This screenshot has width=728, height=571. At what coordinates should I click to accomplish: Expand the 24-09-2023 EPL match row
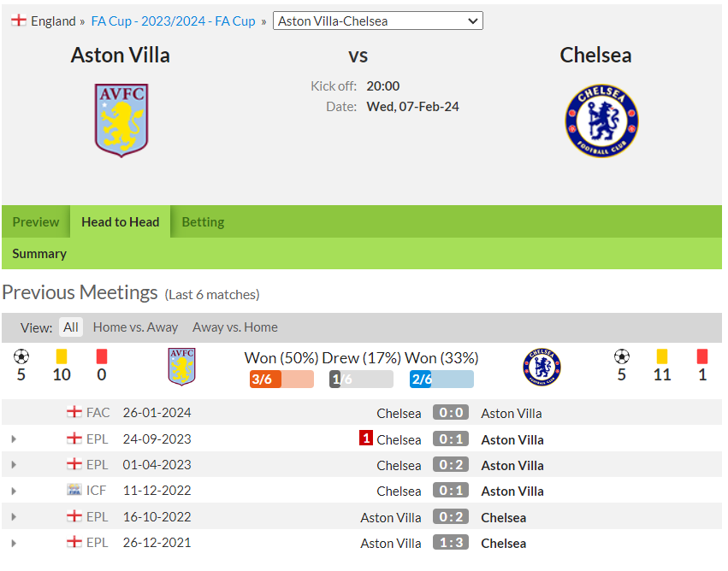pyautogui.click(x=14, y=439)
